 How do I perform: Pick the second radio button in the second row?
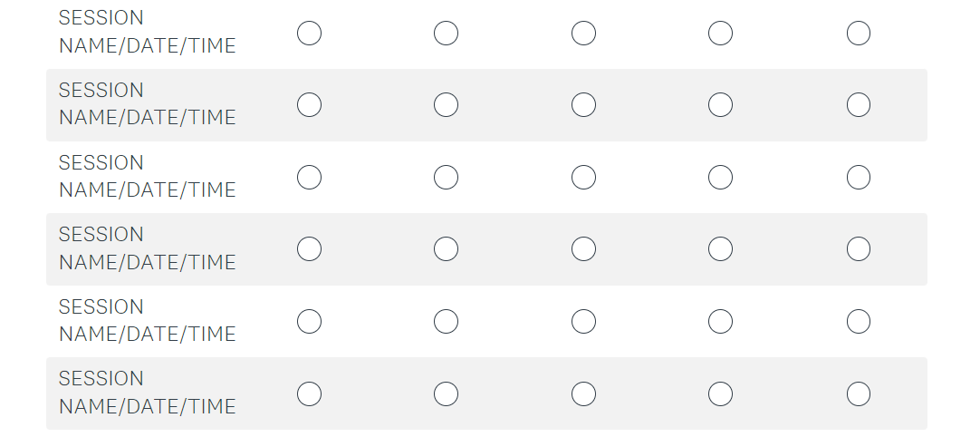446,105
